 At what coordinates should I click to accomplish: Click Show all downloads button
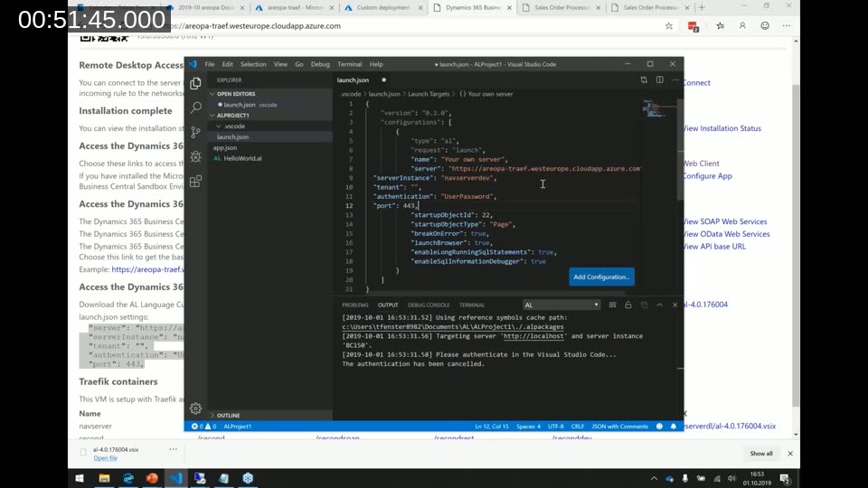761,454
